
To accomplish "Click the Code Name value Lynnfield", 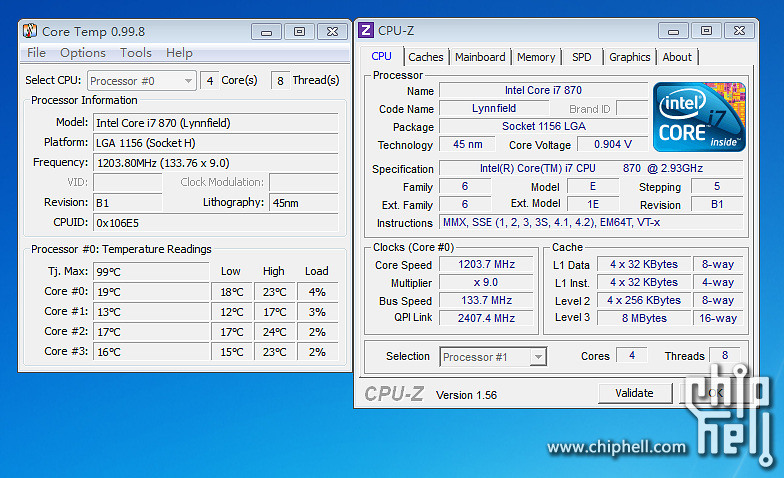I will tap(494, 108).
